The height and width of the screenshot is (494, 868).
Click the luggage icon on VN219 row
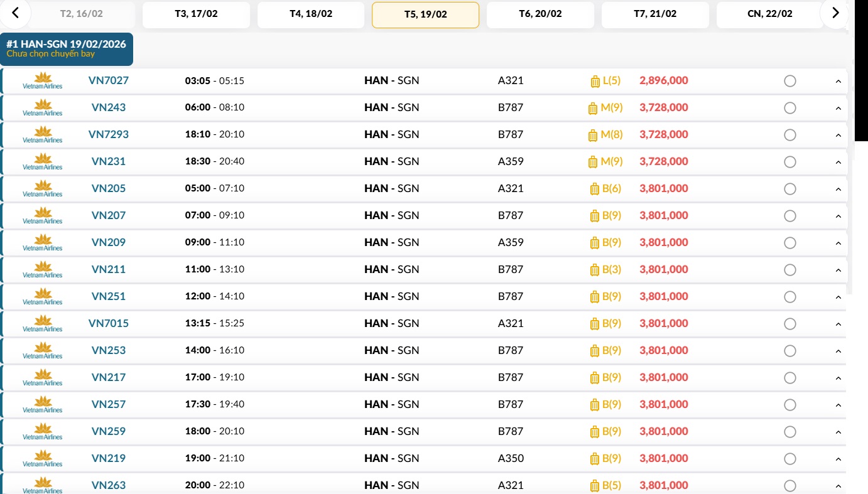[595, 459]
